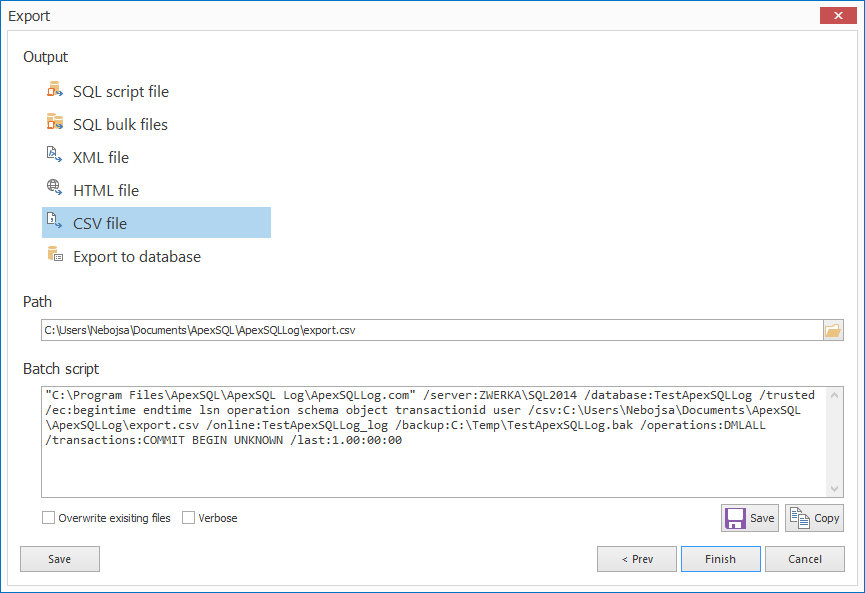
Task: Click the CSV file icon
Action: (x=55, y=222)
